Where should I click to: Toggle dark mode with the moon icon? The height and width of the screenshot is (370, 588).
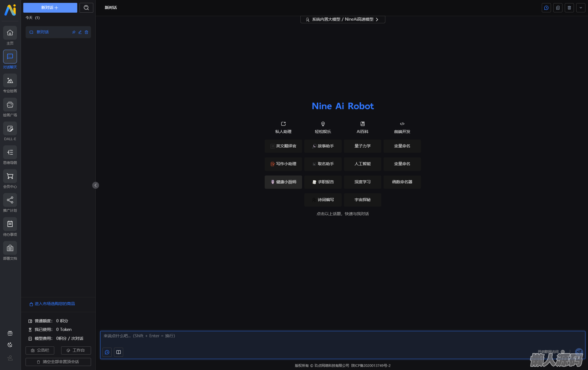pos(10,345)
